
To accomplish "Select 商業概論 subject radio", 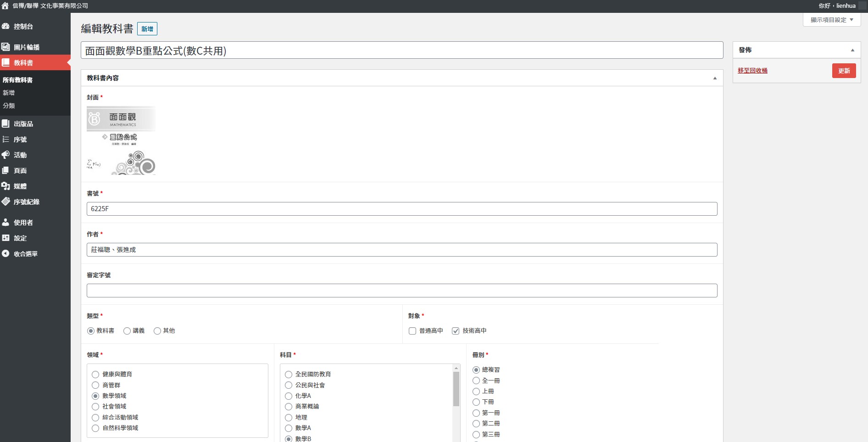I will (x=289, y=407).
